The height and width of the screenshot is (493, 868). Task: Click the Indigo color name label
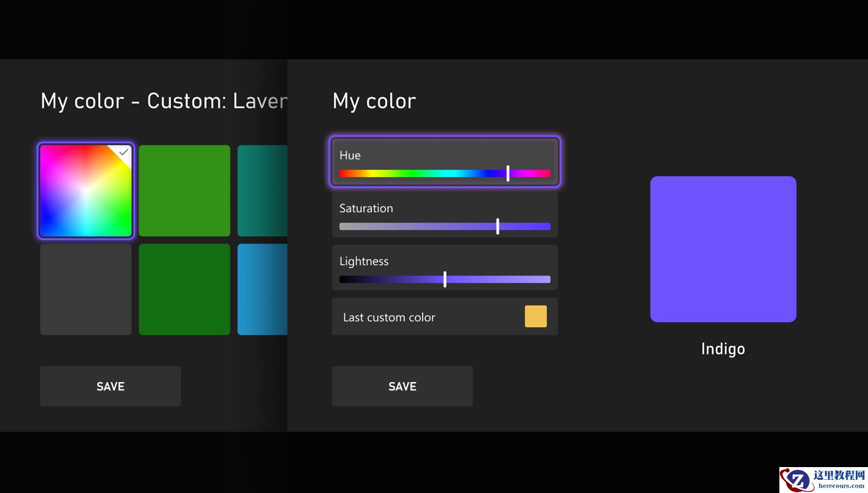[x=723, y=349]
